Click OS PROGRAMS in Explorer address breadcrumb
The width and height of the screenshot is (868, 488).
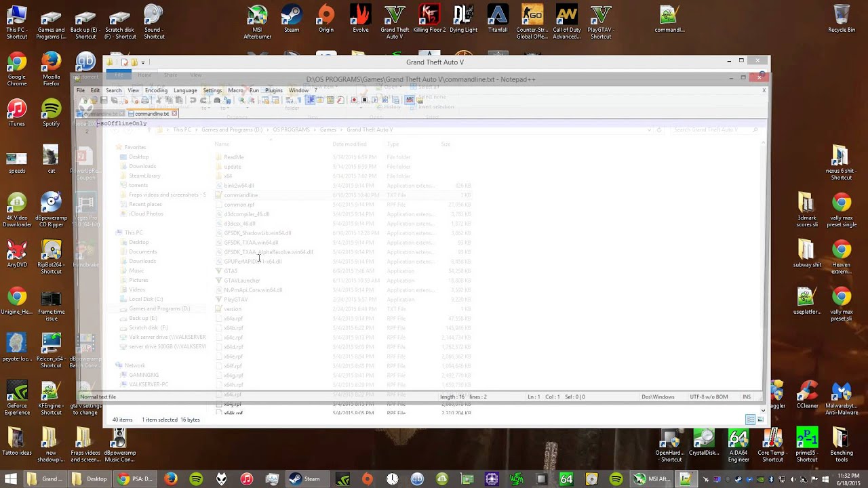tap(291, 129)
